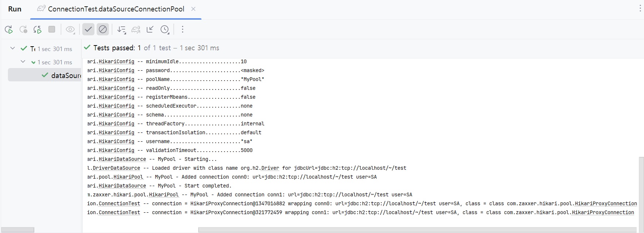Click the Gradle elephant toolbar icon
This screenshot has height=233, width=644.
(136, 30)
